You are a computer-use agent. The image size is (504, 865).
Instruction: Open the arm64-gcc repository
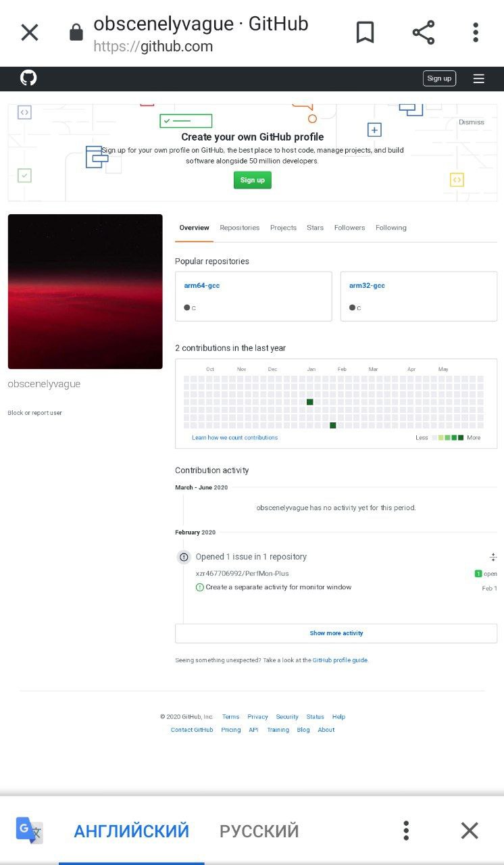click(x=202, y=286)
